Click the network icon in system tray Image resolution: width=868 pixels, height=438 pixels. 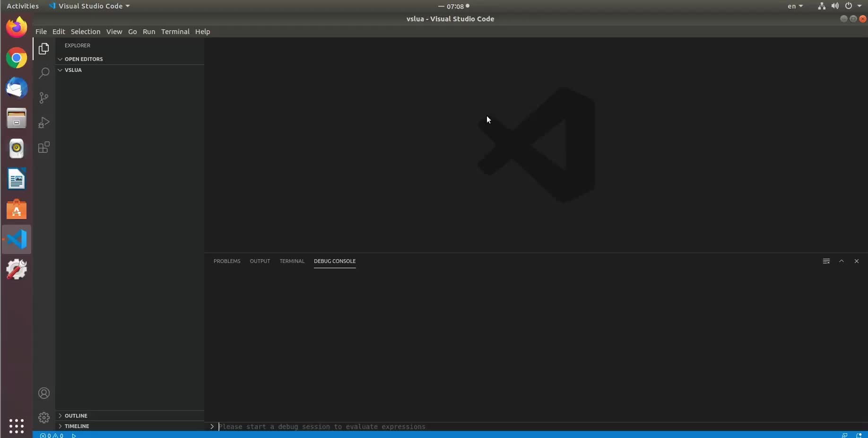(x=822, y=6)
